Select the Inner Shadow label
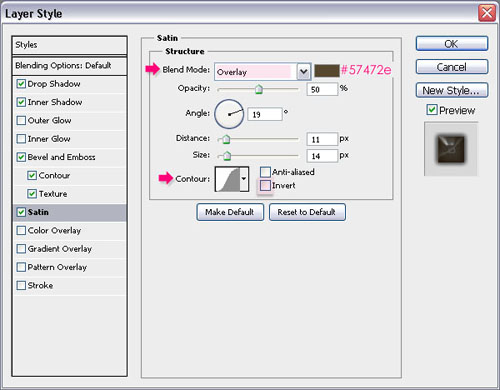Screen dimensions: 500x390 pyautogui.click(x=55, y=102)
